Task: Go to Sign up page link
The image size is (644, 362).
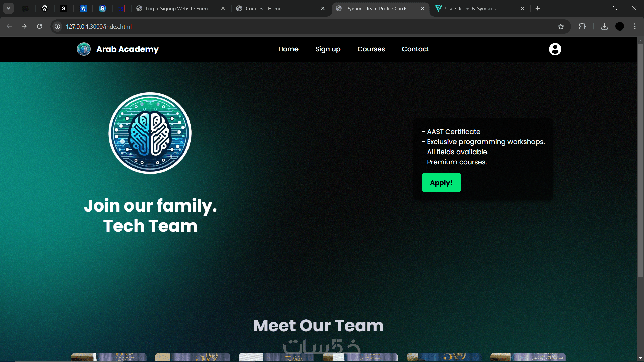Action: [328, 49]
